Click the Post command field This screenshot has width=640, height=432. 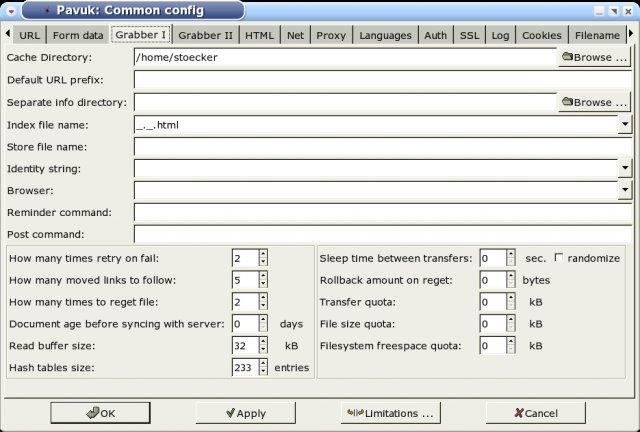click(383, 234)
